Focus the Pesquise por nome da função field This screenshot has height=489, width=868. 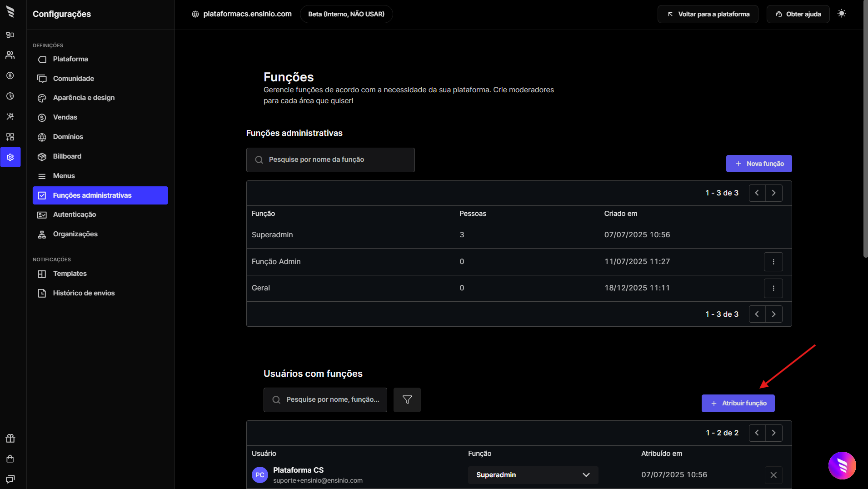tap(330, 160)
